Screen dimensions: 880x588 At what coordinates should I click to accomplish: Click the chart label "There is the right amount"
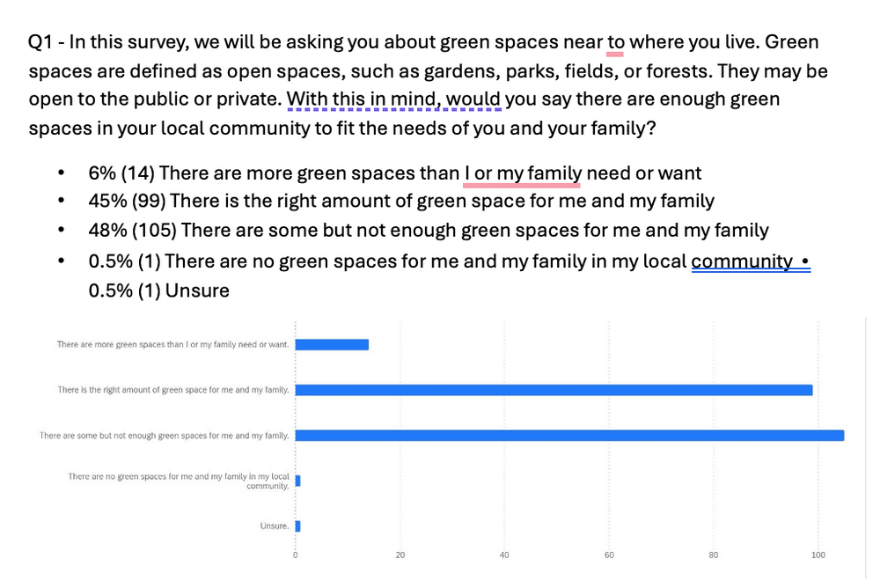point(173,390)
